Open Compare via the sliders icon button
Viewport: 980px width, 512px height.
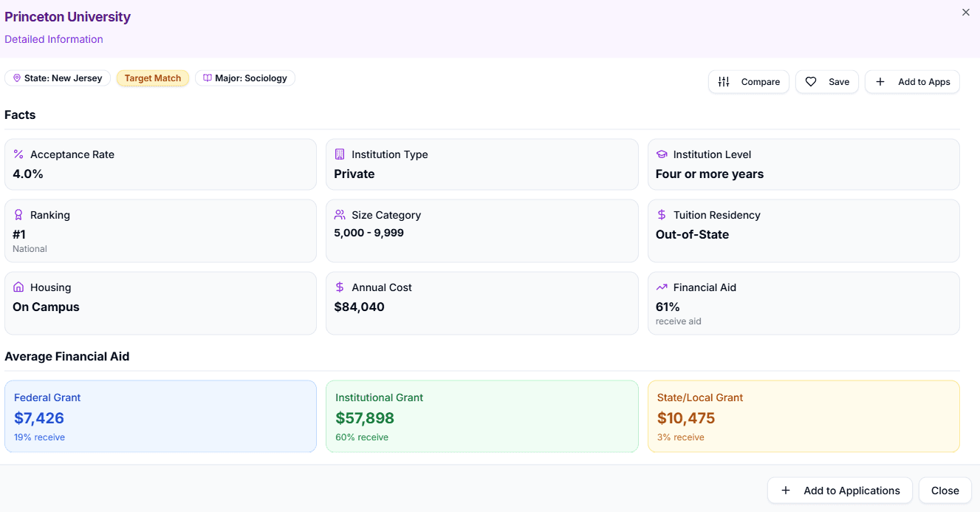tap(749, 82)
